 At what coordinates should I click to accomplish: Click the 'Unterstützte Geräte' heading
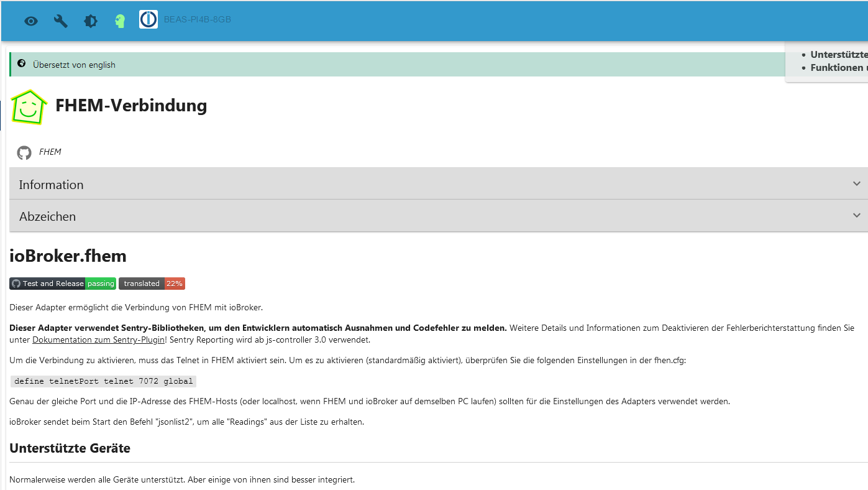[x=70, y=448]
